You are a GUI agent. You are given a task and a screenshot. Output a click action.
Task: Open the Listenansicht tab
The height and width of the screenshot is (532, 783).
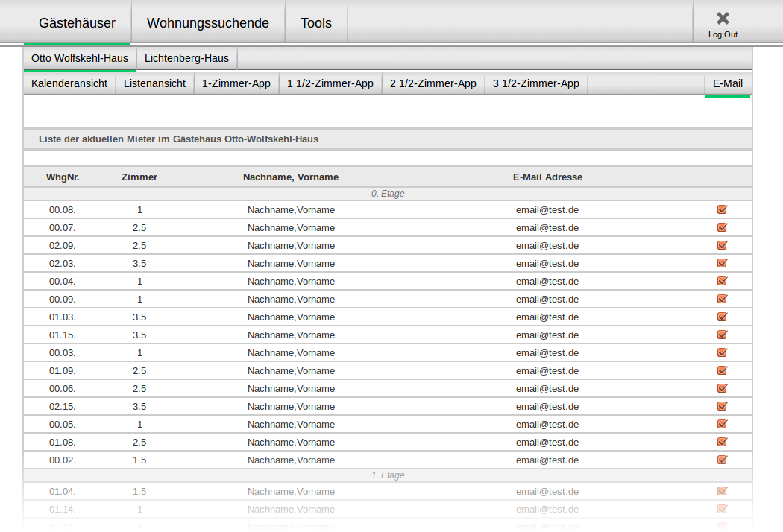tap(154, 83)
